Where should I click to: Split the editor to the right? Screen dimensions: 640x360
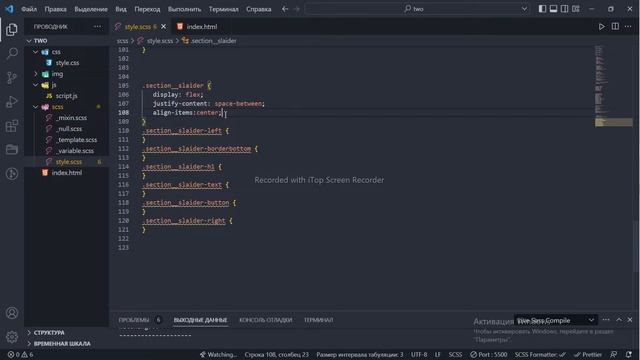615,27
